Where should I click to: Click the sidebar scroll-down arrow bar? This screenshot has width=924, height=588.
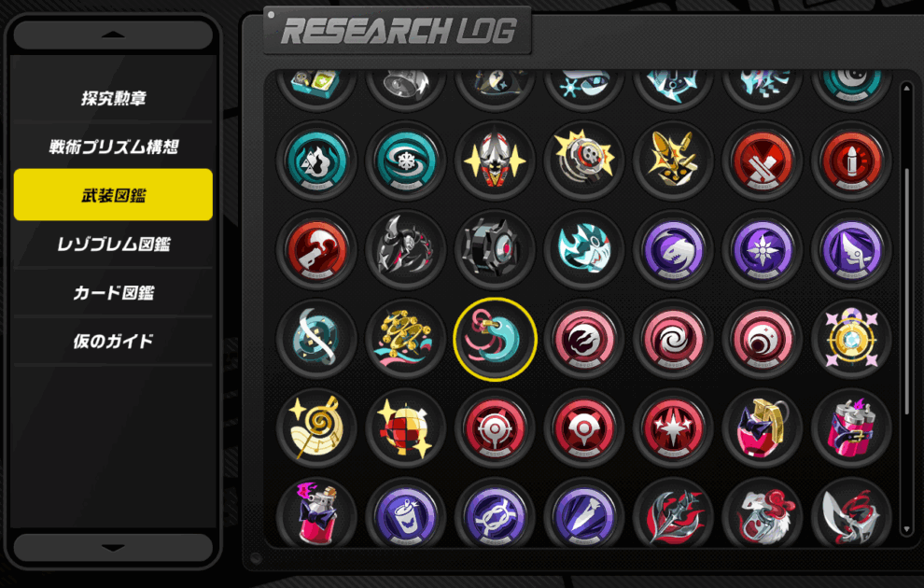click(x=113, y=548)
